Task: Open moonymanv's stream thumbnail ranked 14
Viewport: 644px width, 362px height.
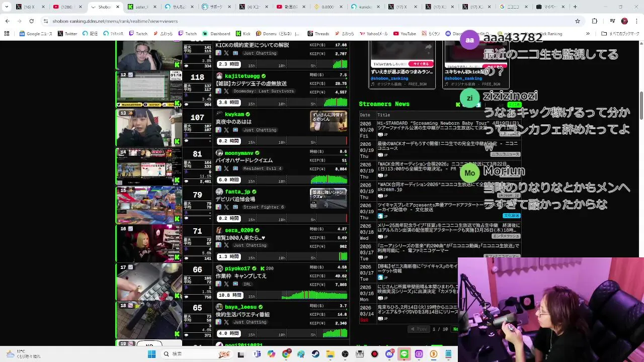Action: click(149, 166)
